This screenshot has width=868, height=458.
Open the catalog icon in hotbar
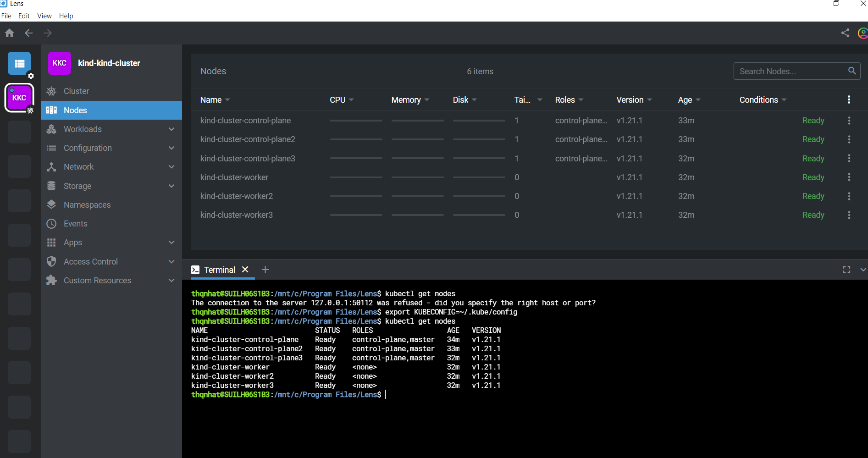[19, 63]
